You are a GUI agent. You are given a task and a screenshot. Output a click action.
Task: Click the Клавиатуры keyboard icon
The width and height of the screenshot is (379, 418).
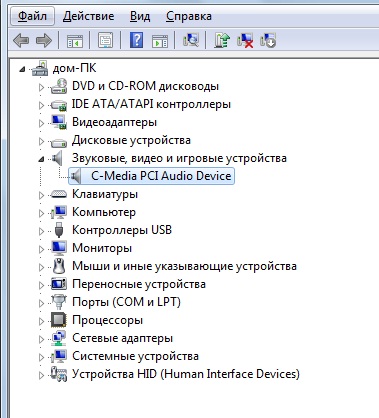(x=59, y=194)
